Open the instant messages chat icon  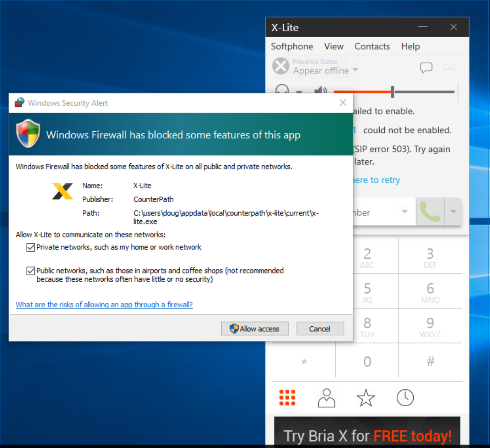coord(426,67)
